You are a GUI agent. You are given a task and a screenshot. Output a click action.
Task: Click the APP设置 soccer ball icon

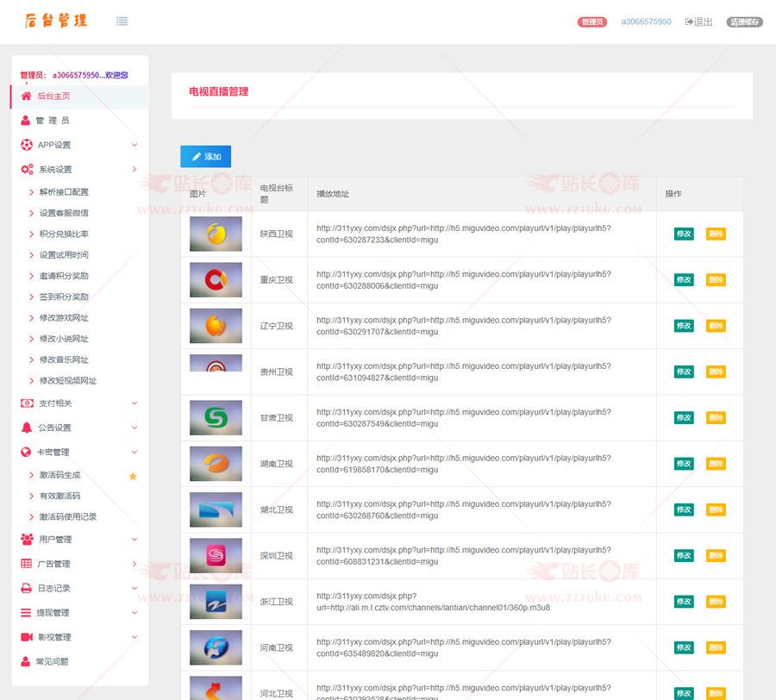pyautogui.click(x=27, y=145)
